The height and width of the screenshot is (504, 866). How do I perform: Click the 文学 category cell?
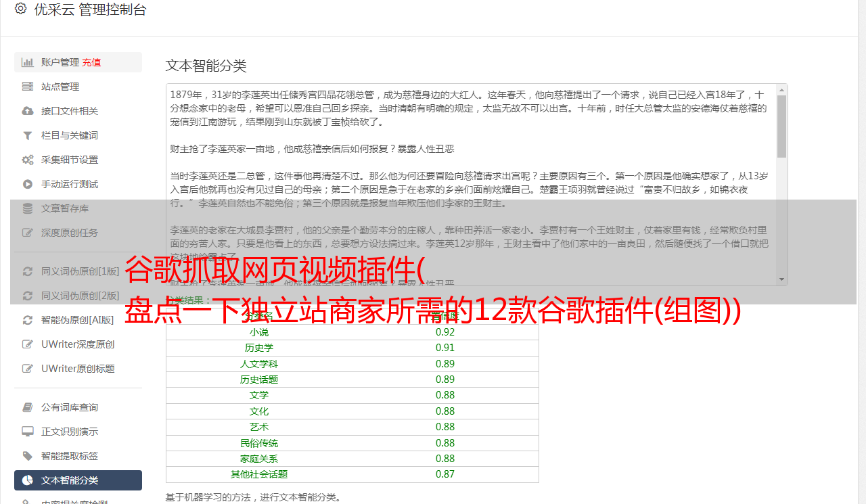pos(259,395)
